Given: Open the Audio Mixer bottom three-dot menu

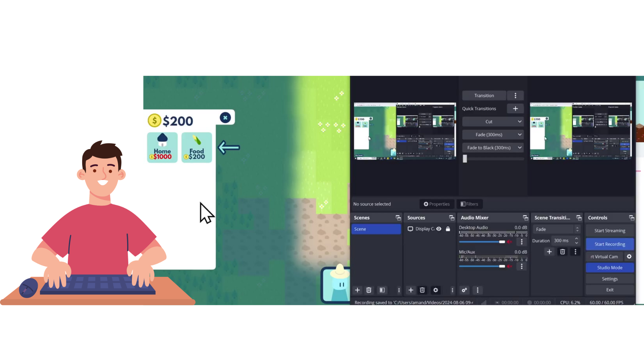Looking at the screenshot, I should [478, 290].
